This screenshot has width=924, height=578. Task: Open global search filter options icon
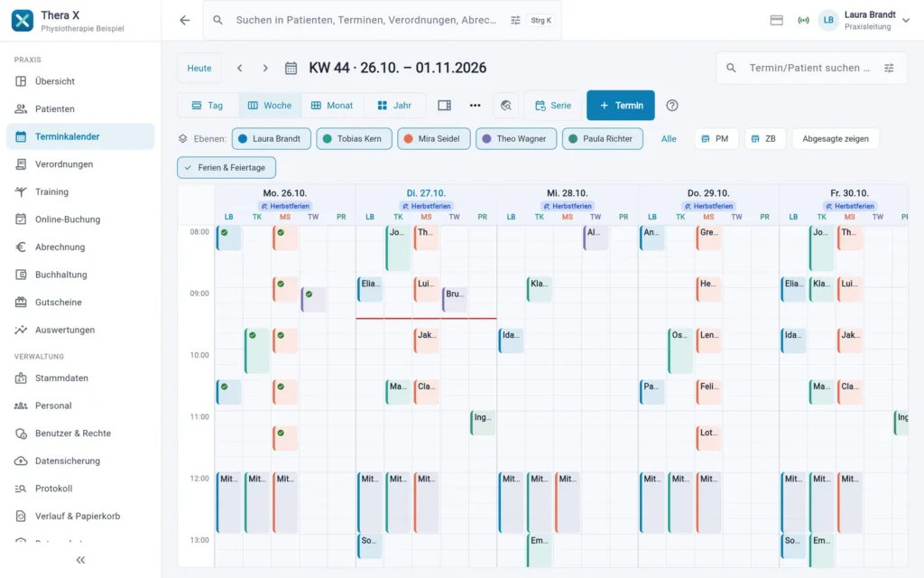coord(515,20)
